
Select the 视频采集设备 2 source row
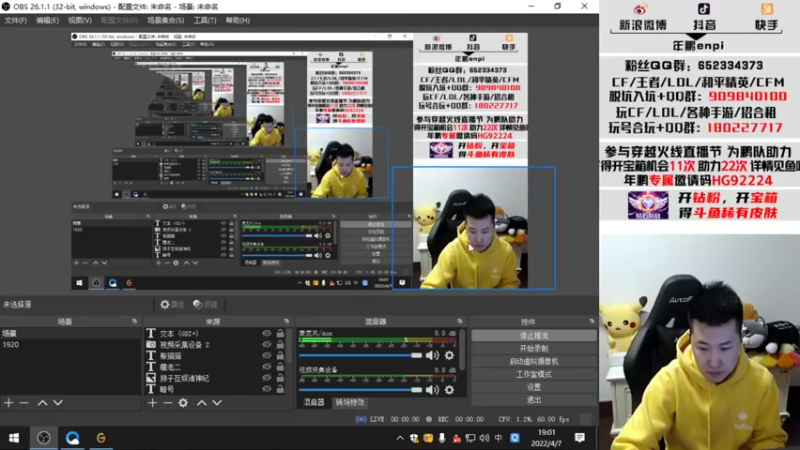point(215,344)
